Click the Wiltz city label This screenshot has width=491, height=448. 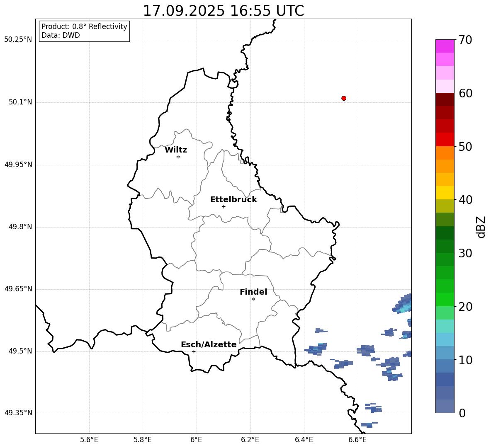[x=176, y=150]
